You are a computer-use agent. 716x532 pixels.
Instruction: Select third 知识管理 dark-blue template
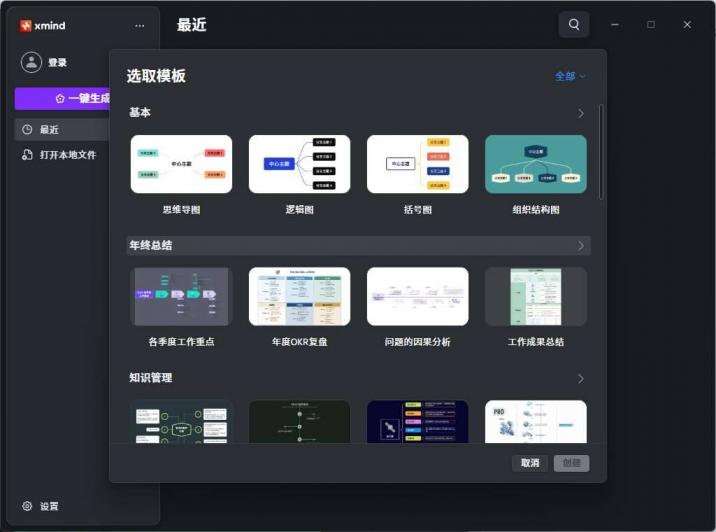[418, 421]
